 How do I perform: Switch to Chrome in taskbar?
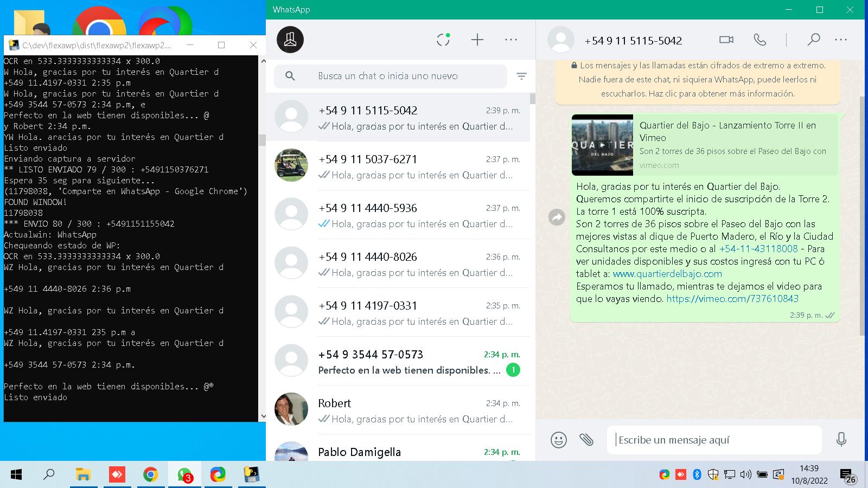(150, 475)
